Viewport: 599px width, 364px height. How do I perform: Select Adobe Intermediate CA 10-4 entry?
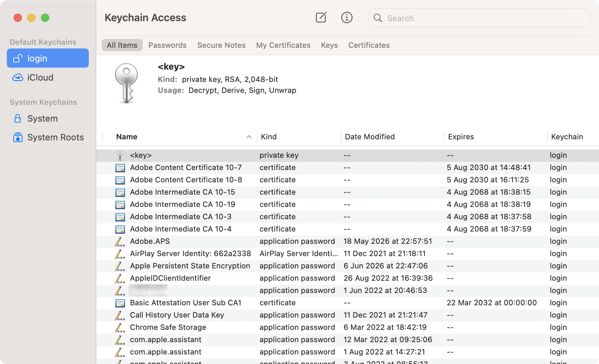point(348,229)
